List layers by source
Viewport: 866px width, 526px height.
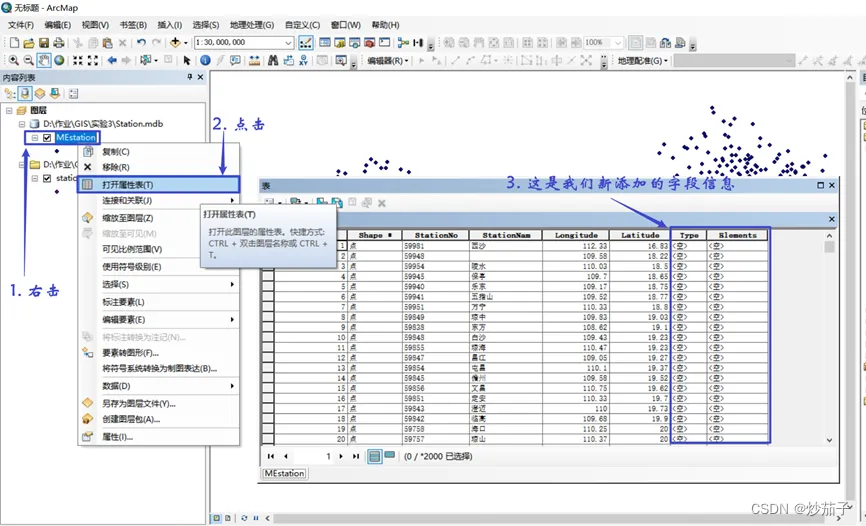[25, 93]
